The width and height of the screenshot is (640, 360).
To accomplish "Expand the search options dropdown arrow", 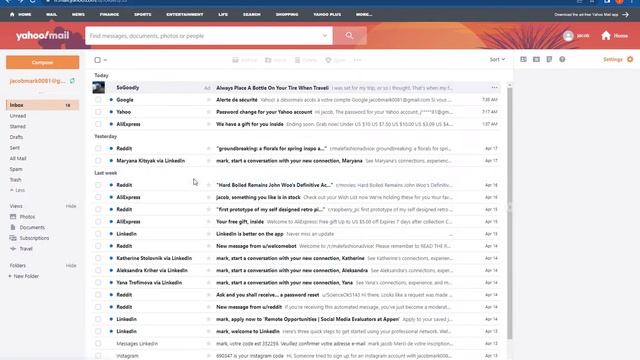I will tap(325, 36).
